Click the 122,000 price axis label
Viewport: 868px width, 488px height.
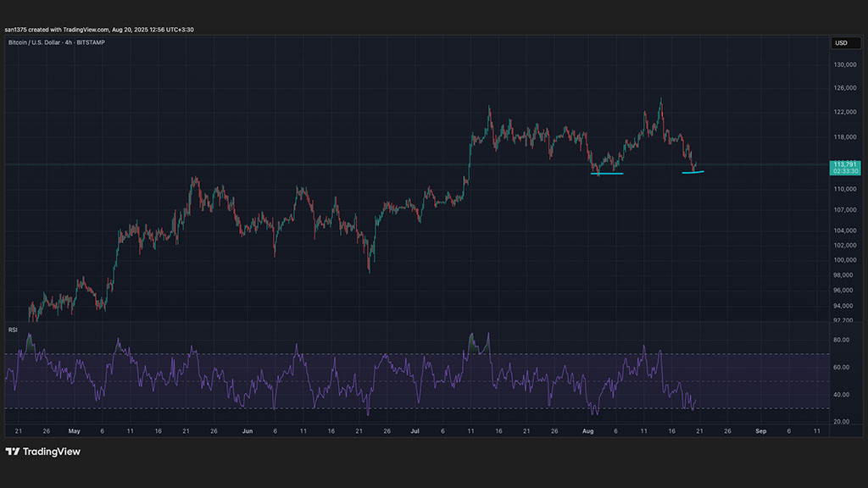pos(845,112)
